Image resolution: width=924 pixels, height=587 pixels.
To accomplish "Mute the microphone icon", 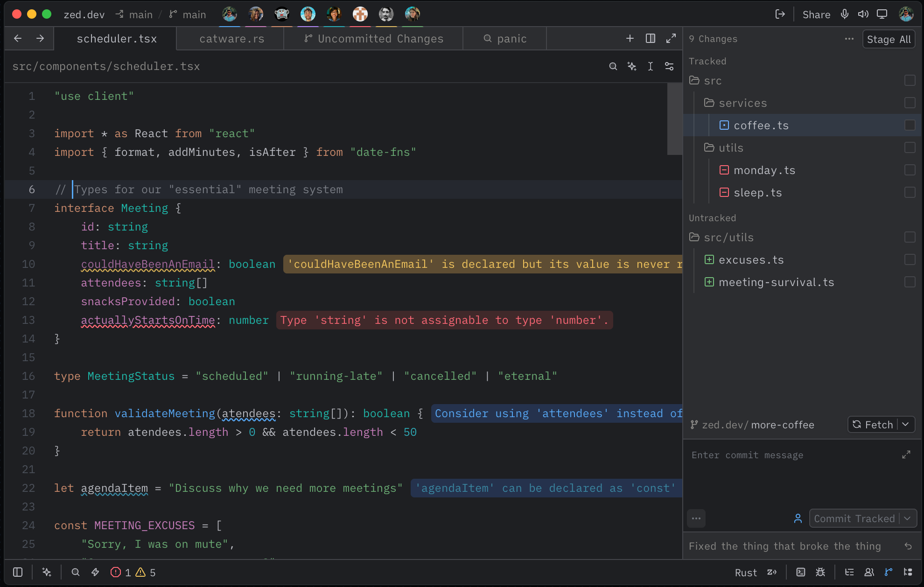I will (845, 14).
